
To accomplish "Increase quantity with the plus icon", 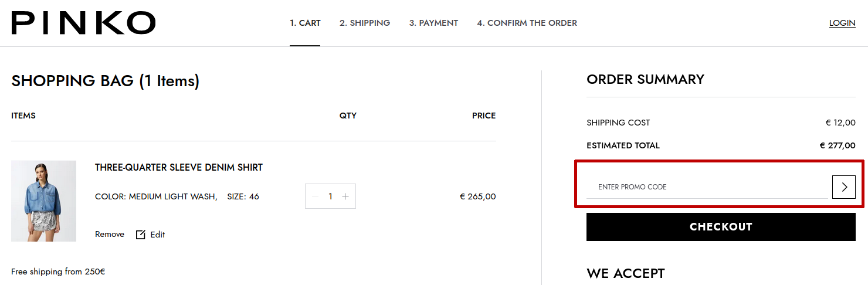I will 345,196.
